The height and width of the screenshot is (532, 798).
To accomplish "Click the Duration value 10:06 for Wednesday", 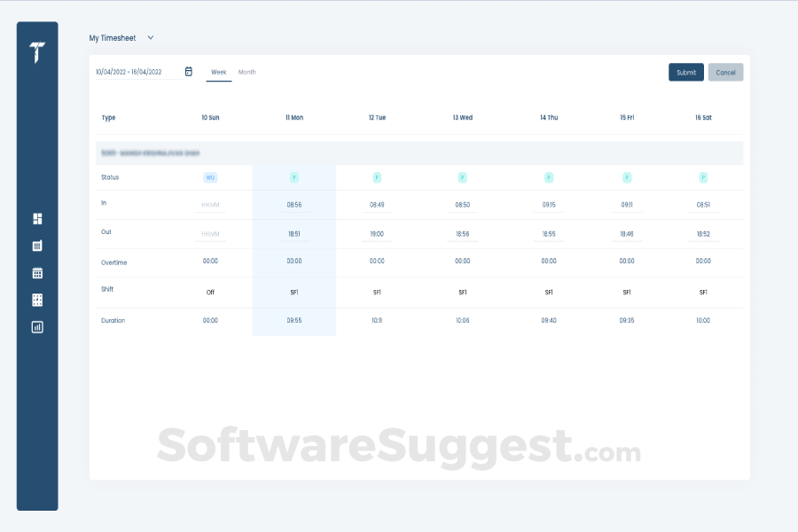I will click(463, 320).
